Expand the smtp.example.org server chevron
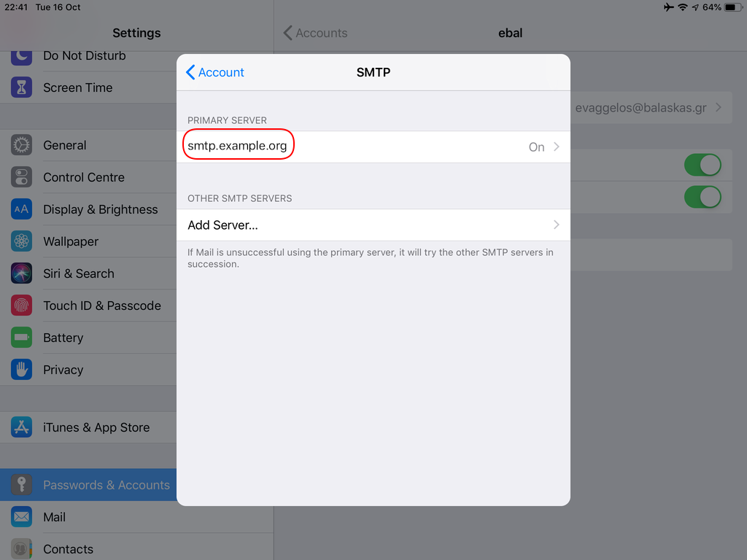 pos(555,147)
